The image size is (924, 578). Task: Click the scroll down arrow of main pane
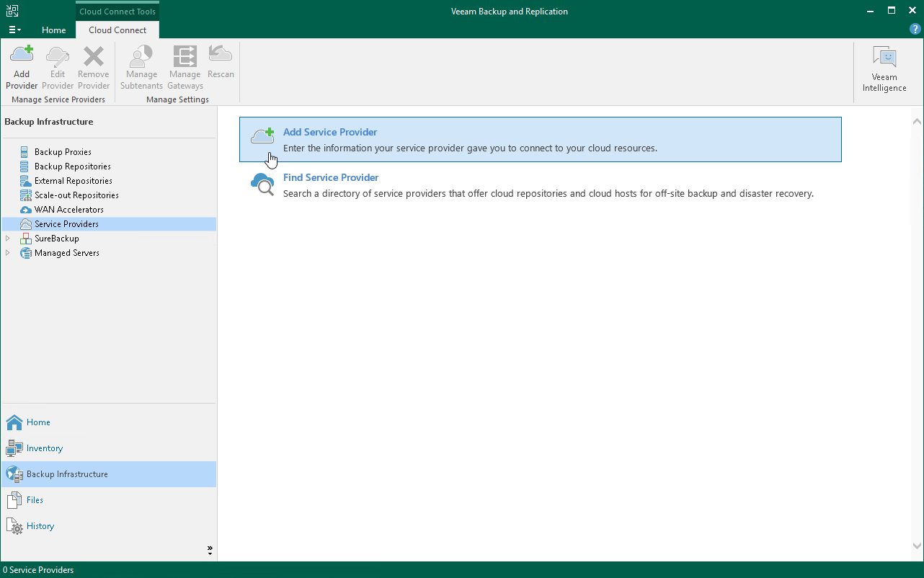coord(917,546)
